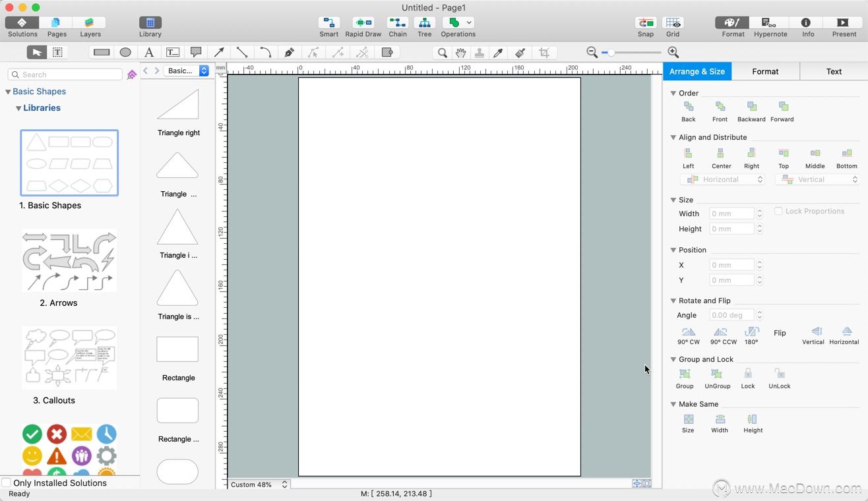Activate the Hand pan tool
This screenshot has height=501, width=868.
(x=461, y=53)
